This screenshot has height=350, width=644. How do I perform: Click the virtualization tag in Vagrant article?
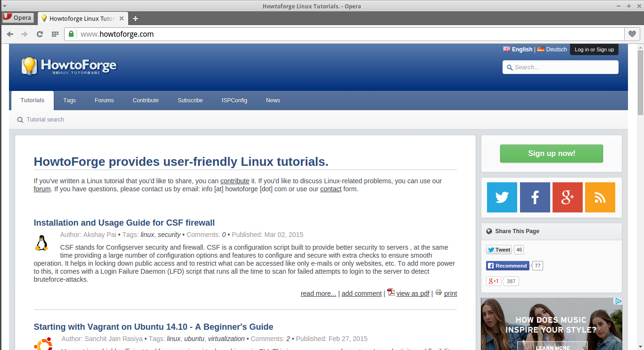pyautogui.click(x=226, y=339)
